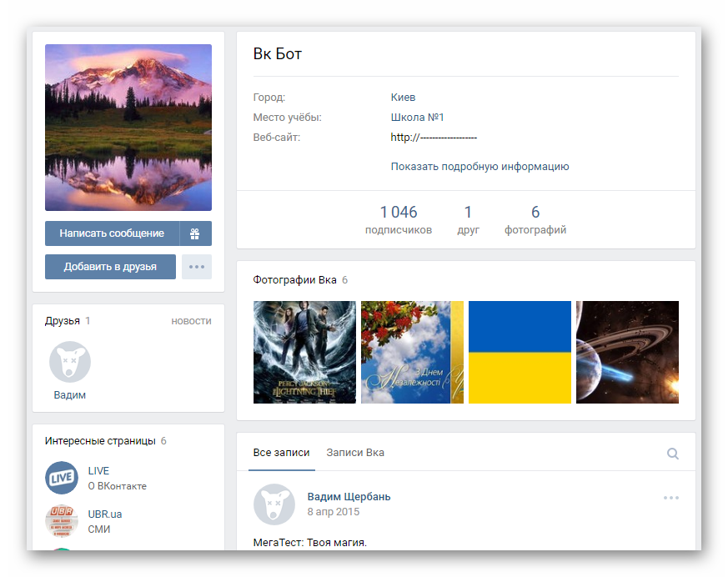Open the Ukrainian flag photo thumbnail
This screenshot has width=728, height=577.
click(520, 352)
